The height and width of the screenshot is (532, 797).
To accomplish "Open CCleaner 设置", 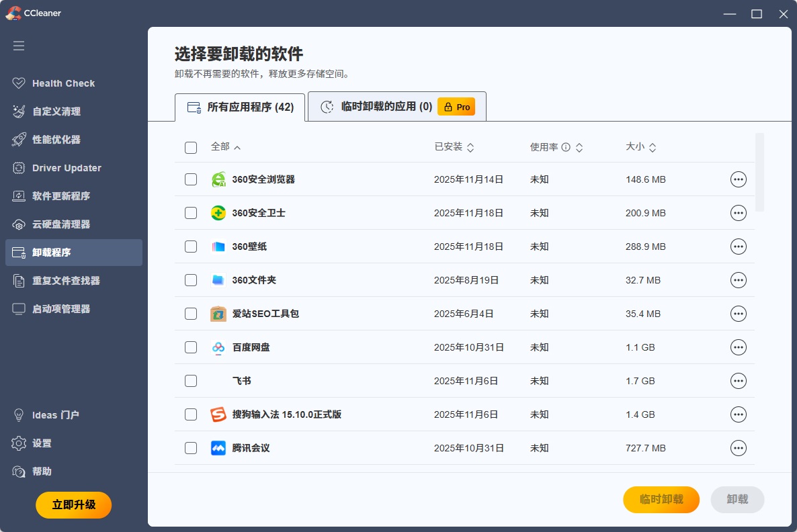I will 41,443.
